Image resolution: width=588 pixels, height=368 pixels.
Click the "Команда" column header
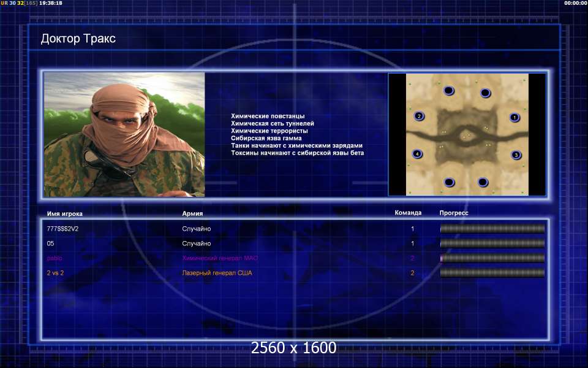408,213
